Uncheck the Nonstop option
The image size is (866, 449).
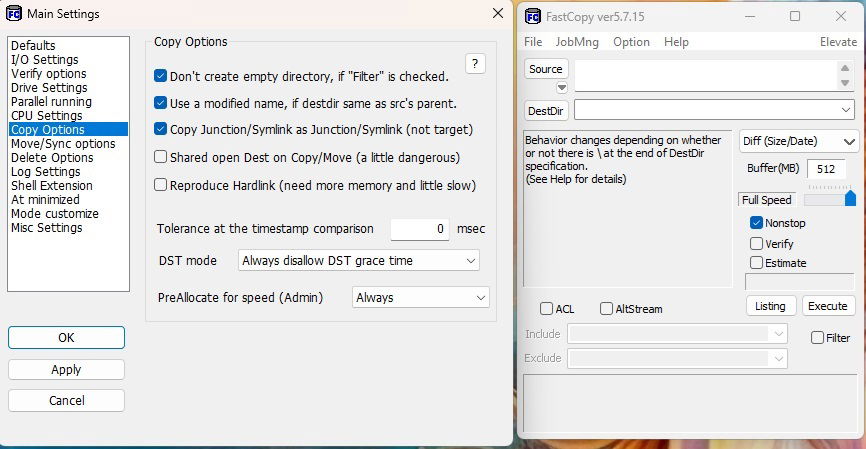pyautogui.click(x=756, y=223)
